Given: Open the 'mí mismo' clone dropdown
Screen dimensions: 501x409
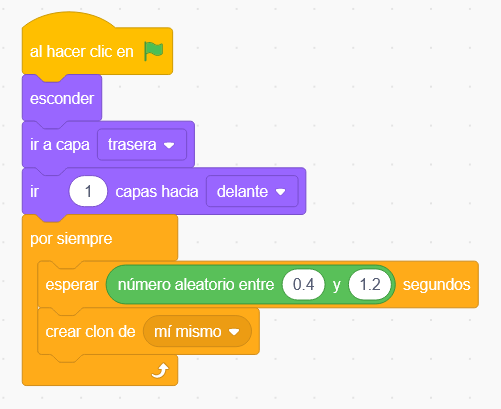Looking at the screenshot, I should click(x=197, y=332).
